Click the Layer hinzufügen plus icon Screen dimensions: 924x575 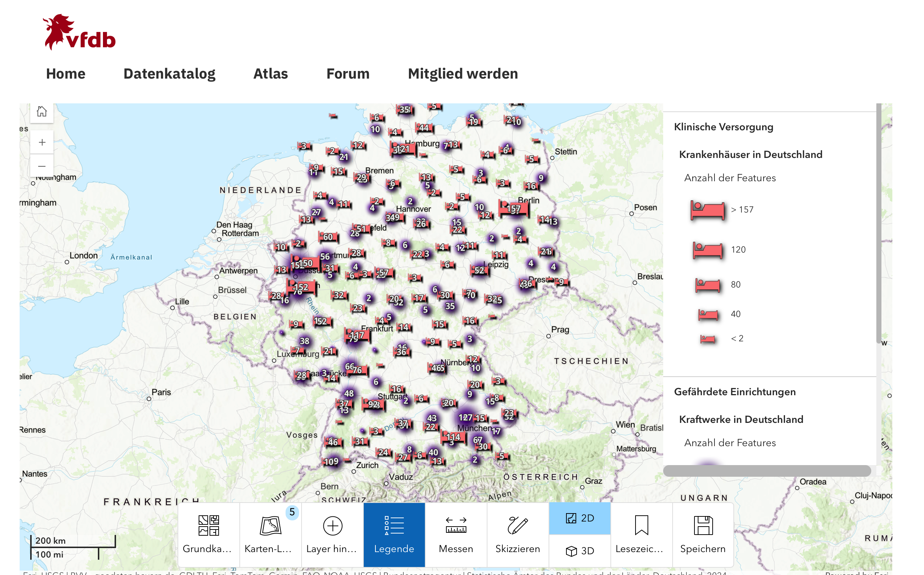[332, 526]
